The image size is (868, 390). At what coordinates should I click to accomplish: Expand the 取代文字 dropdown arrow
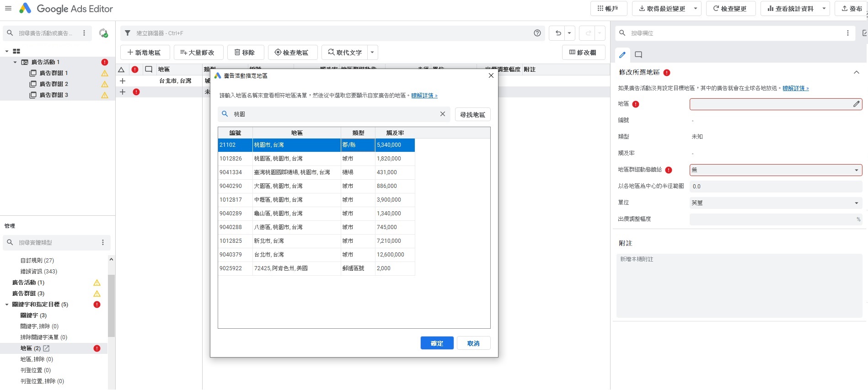tap(372, 53)
